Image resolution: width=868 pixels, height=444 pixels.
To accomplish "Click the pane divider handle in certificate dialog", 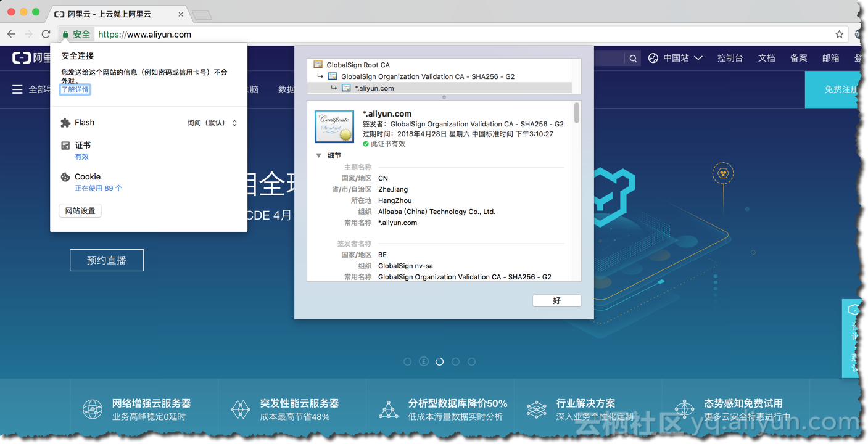I will pos(444,97).
